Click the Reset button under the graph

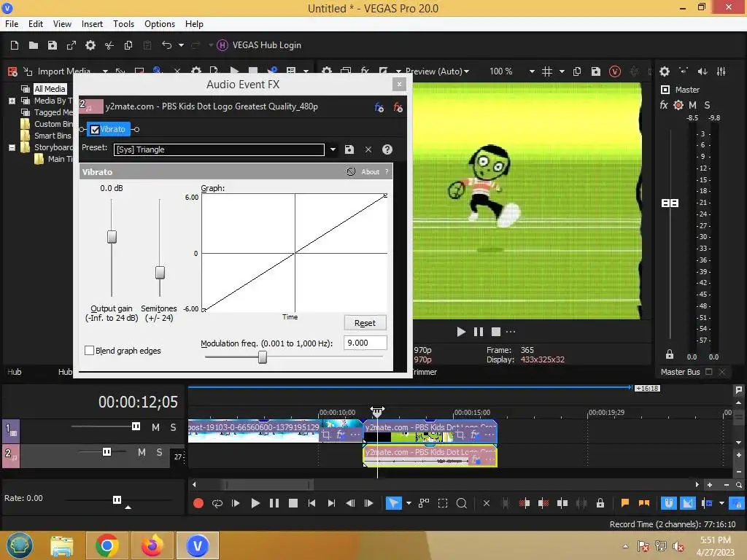tap(365, 323)
